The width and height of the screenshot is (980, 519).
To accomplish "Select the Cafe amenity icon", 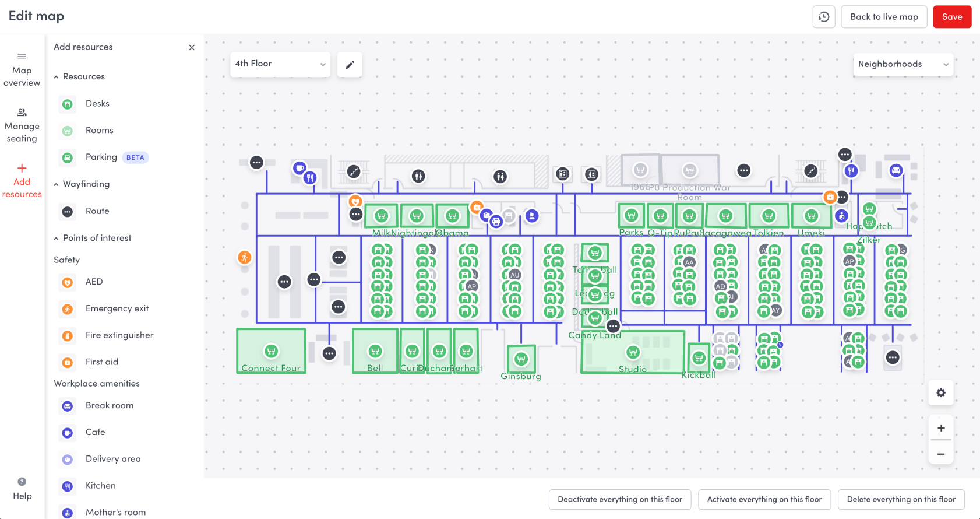I will tap(68, 433).
